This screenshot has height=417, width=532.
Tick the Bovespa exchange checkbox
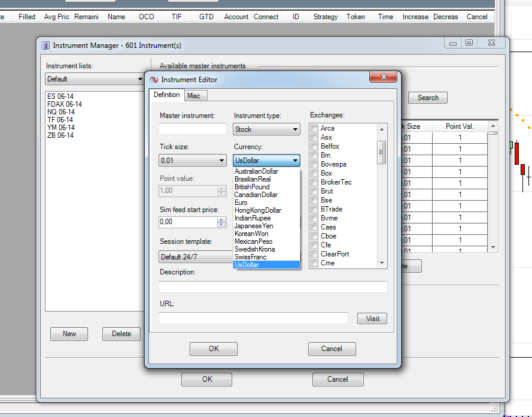point(315,164)
